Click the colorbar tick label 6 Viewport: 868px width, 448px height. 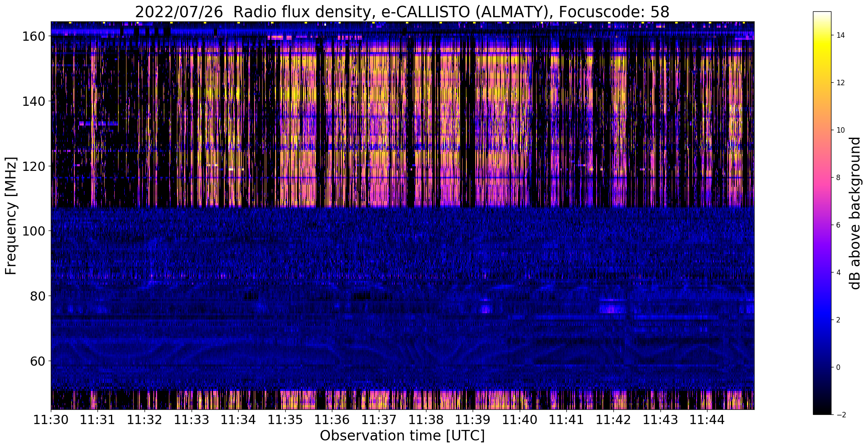839,225
